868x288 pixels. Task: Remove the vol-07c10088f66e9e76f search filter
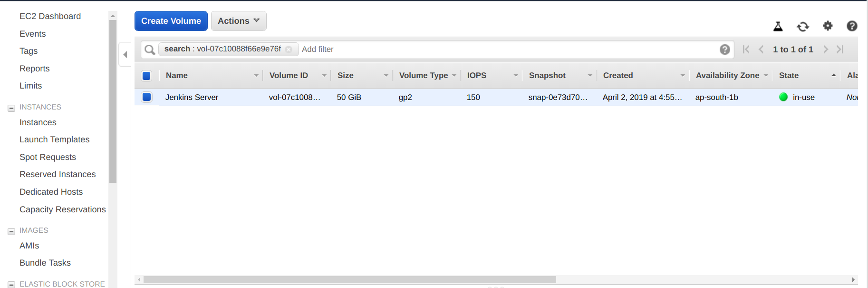(x=289, y=50)
